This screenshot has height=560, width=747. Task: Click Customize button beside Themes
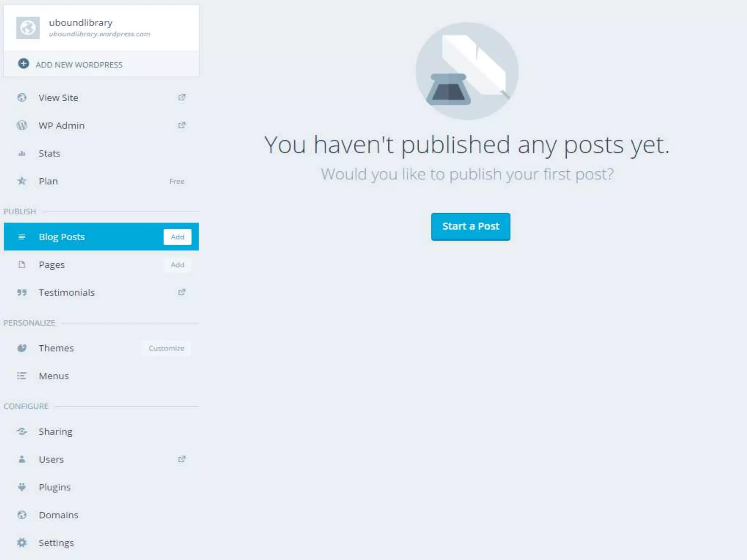tap(166, 348)
